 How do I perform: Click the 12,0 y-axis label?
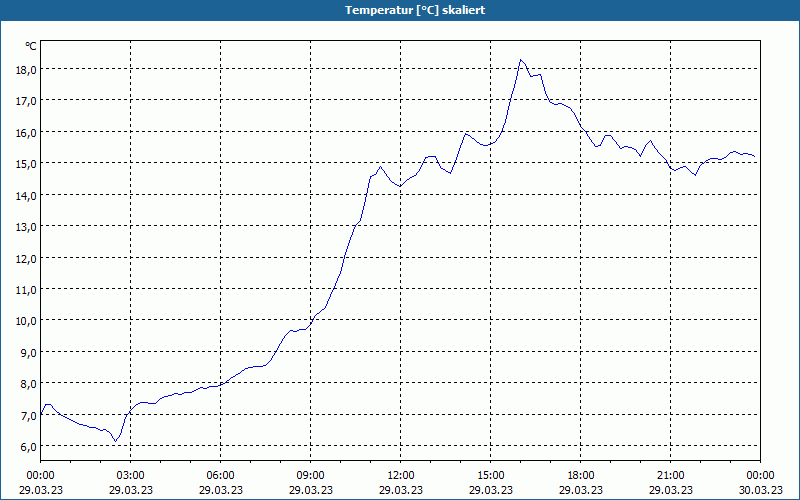point(26,259)
